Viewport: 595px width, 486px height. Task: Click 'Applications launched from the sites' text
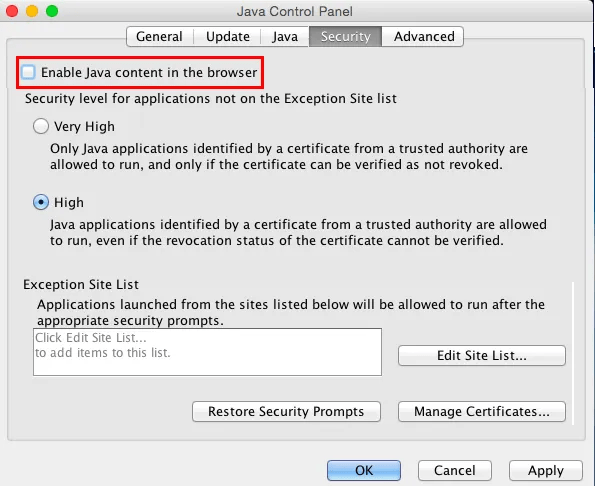(291, 312)
